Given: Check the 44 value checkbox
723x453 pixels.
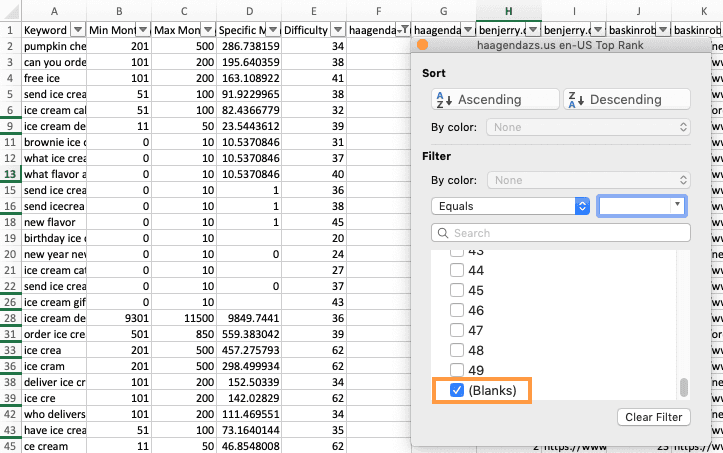Looking at the screenshot, I should pyautogui.click(x=457, y=271).
